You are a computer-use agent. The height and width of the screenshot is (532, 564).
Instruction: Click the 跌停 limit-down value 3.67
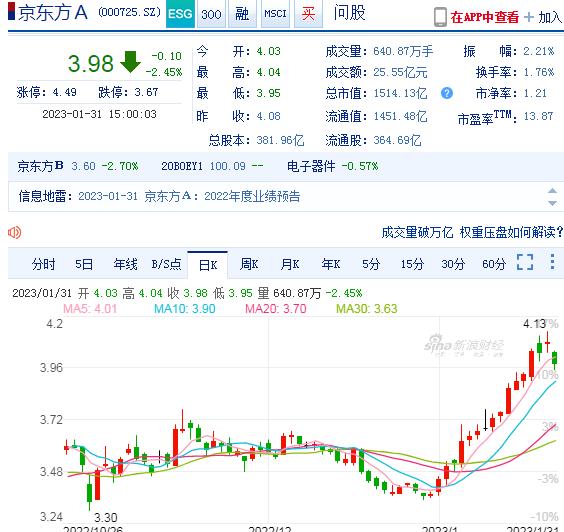pos(146,92)
